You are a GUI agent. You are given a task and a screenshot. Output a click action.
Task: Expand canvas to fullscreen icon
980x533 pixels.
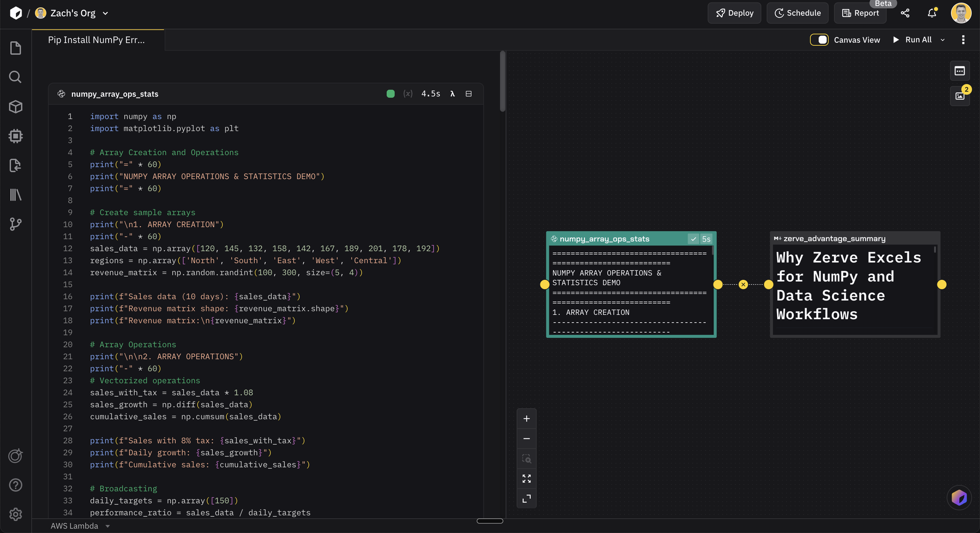[527, 498]
